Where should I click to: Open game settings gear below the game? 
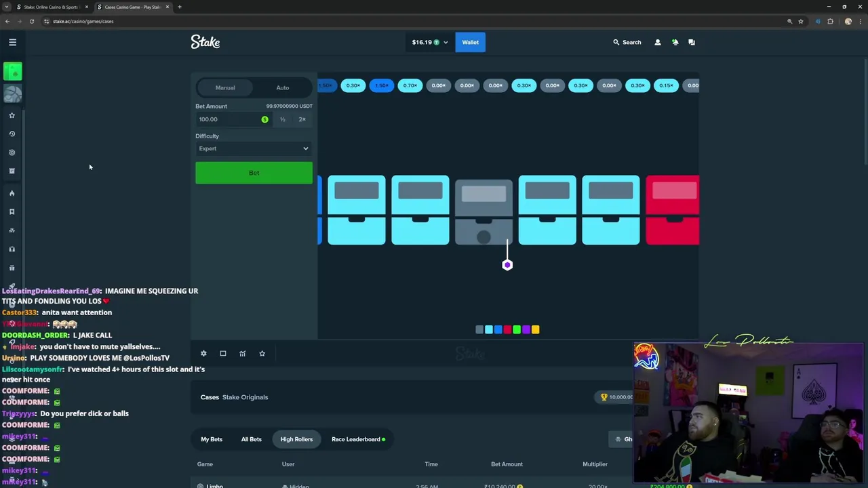[203, 353]
